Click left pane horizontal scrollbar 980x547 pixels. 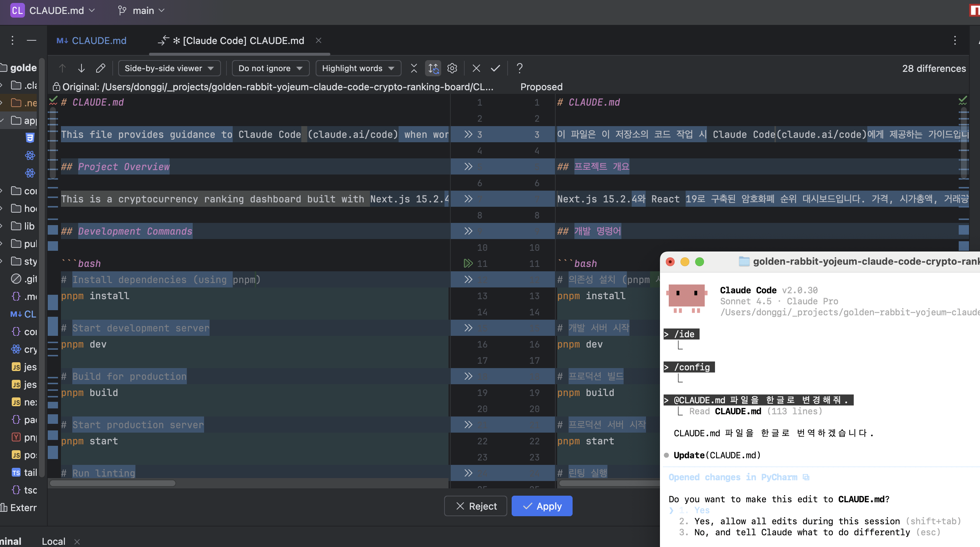(113, 483)
